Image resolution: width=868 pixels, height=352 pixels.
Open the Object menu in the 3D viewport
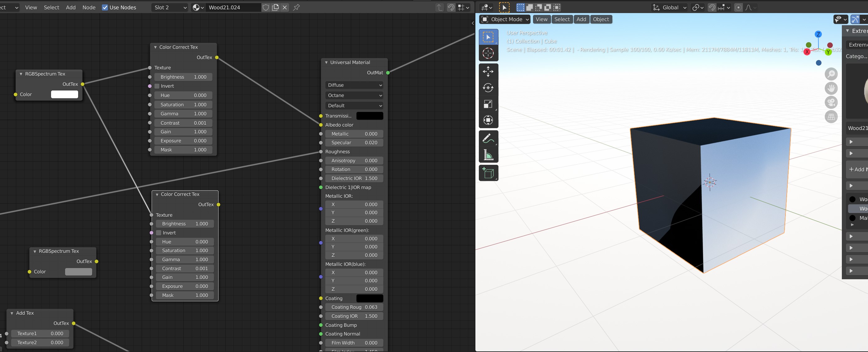601,20
